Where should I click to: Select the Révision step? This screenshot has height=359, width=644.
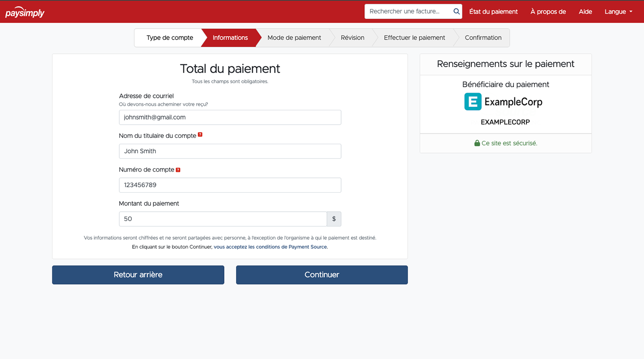352,38
